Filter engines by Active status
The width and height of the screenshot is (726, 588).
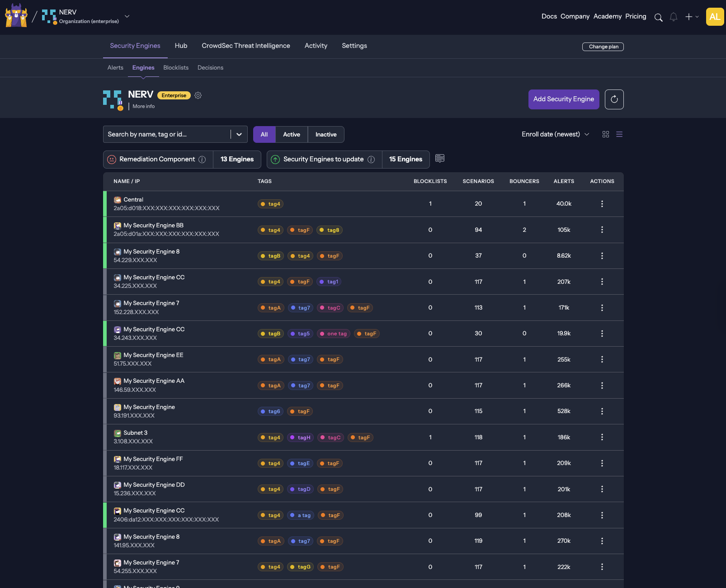pyautogui.click(x=291, y=135)
